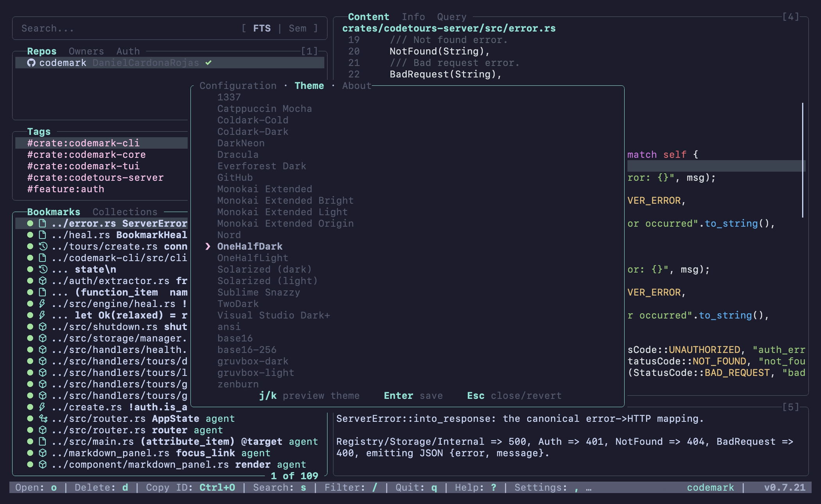Click the cube icon on src/shutdown.rs row
821x504 pixels.
coord(43,327)
